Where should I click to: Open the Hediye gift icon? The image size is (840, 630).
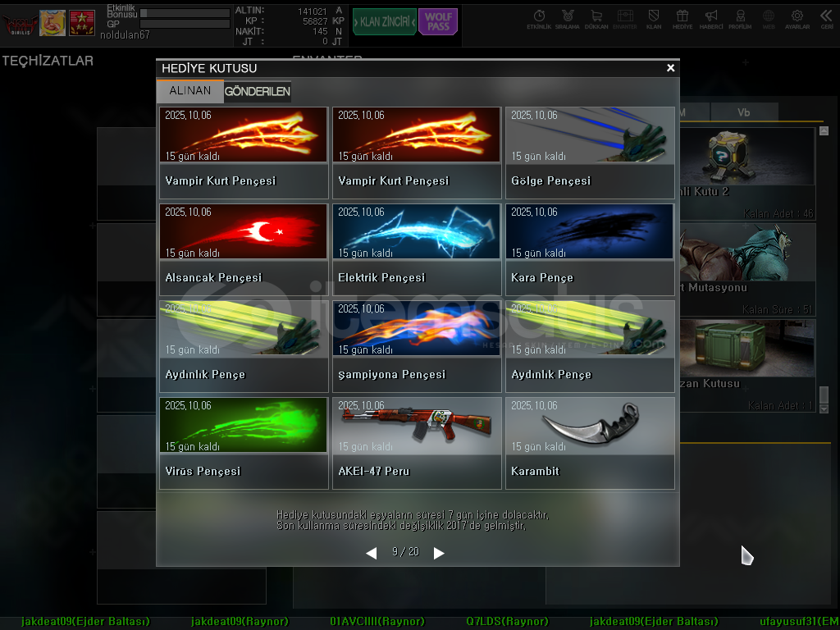click(682, 20)
